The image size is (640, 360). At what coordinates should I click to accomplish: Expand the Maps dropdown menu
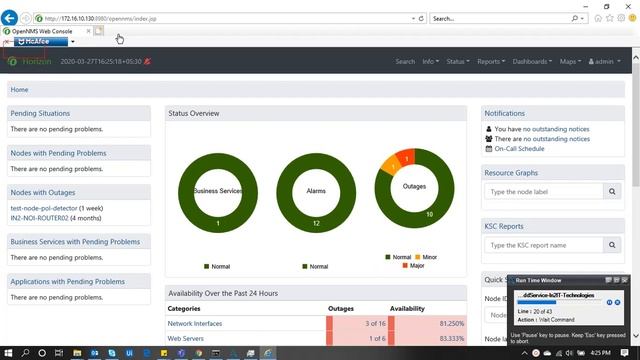[570, 61]
